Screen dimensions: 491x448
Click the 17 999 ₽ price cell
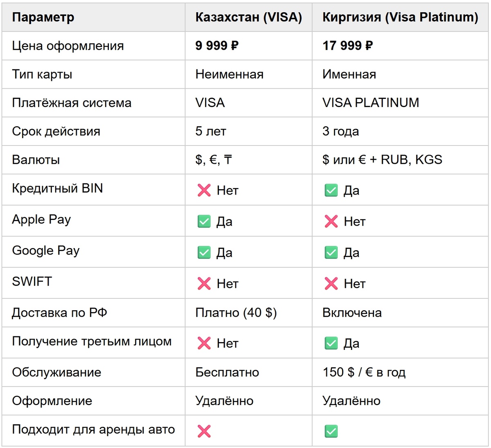pos(347,46)
